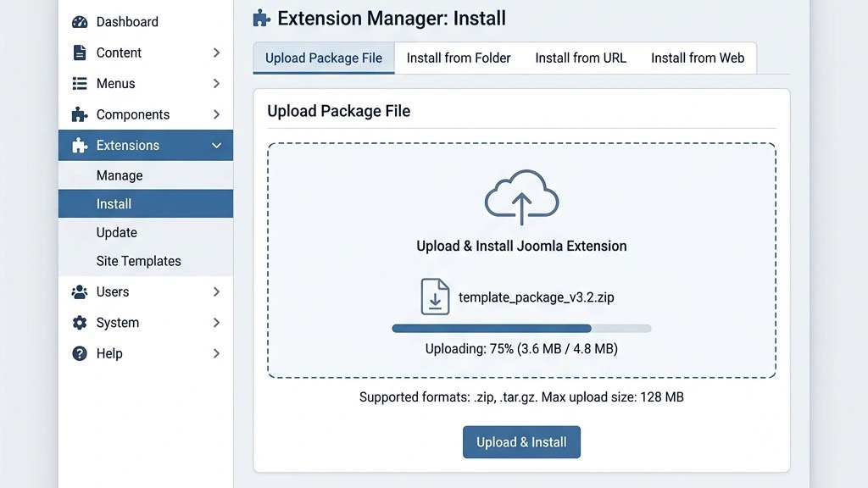Click the cloud upload icon
The width and height of the screenshot is (868, 488).
click(521, 197)
